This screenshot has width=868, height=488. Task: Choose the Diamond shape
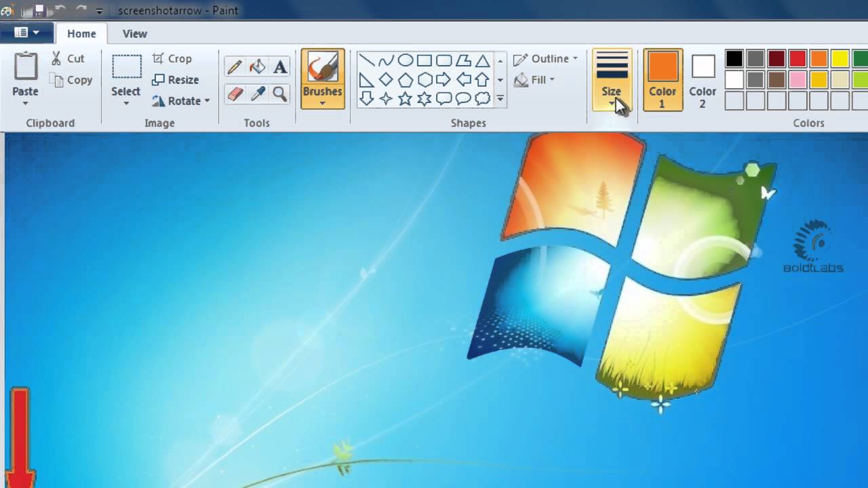386,79
